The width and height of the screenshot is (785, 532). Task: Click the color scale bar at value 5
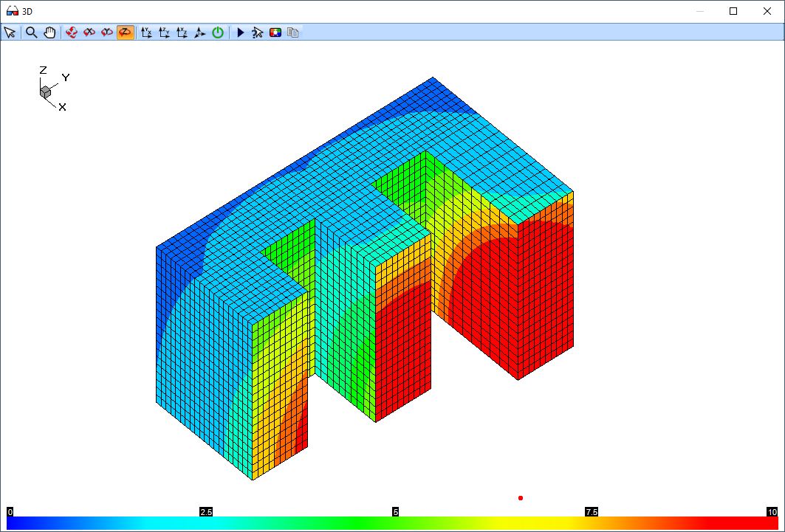pyautogui.click(x=395, y=522)
